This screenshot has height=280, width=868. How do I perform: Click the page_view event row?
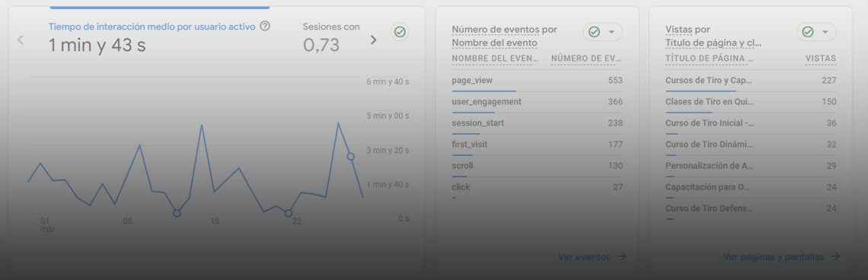coord(537,81)
